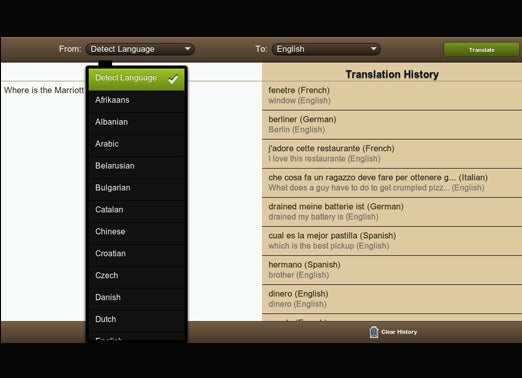The width and height of the screenshot is (522, 378).
Task: Click the Clear History text button
Action: pyautogui.click(x=399, y=332)
